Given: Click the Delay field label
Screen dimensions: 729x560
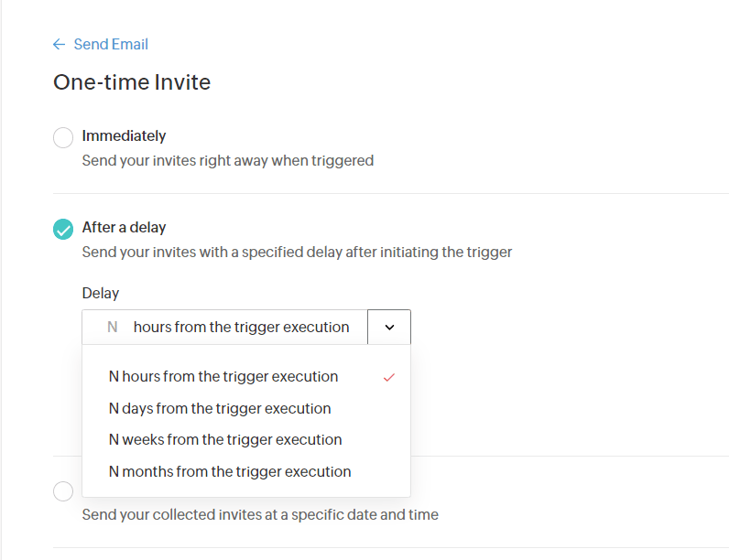Looking at the screenshot, I should coord(101,293).
